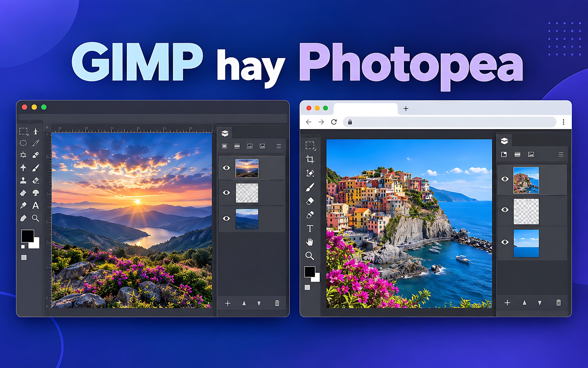The image size is (588, 368).
Task: Move layer up in GIMP layers panel
Action: 244,303
